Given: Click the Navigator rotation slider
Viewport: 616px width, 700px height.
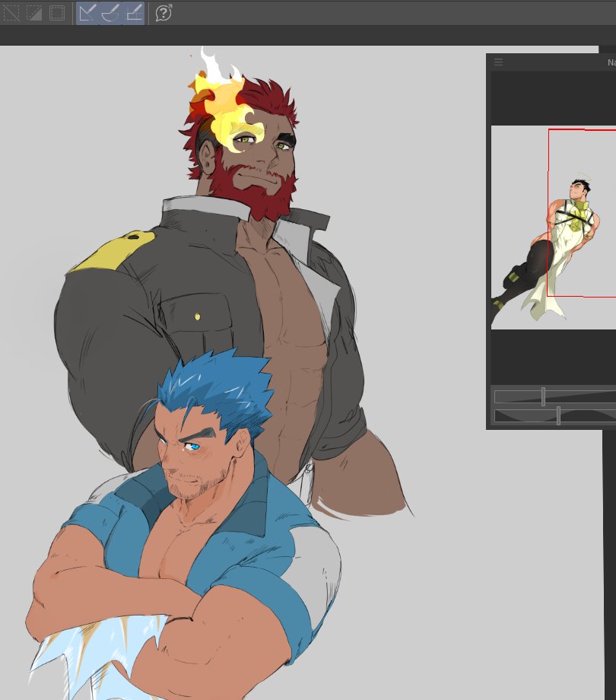Looking at the screenshot, I should tap(555, 416).
